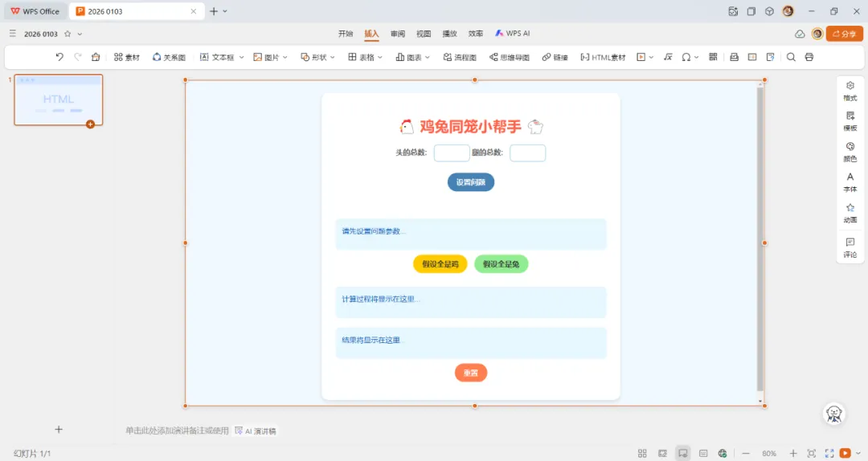Click the QR code icon in toolbar
The width and height of the screenshot is (868, 461).
point(713,57)
